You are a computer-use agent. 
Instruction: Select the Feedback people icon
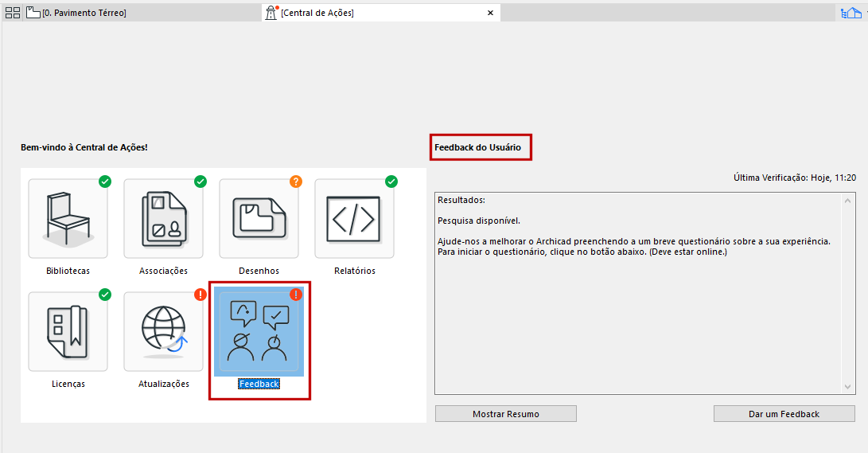pyautogui.click(x=259, y=332)
